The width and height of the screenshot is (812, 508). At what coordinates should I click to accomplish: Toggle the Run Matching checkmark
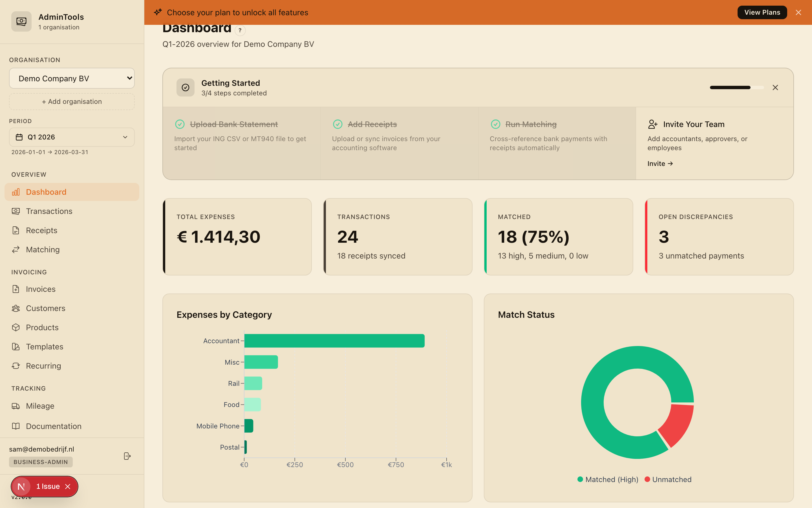[496, 124]
